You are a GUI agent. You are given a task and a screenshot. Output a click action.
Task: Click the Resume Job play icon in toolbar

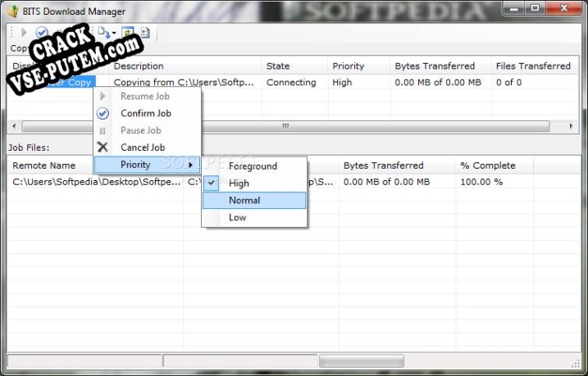(24, 33)
